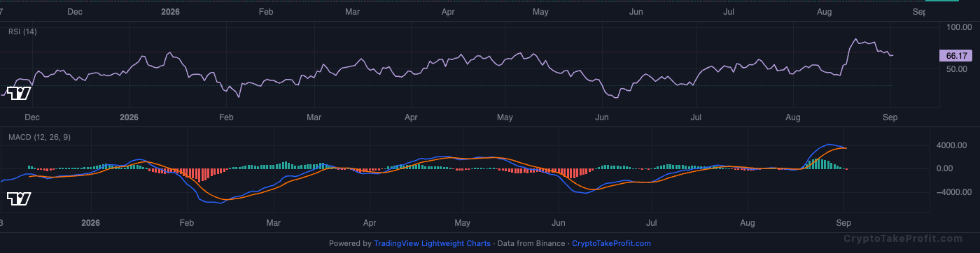Viewport: 980px width, 253px height.
Task: Click the RSI (14) indicator label
Action: tap(22, 31)
